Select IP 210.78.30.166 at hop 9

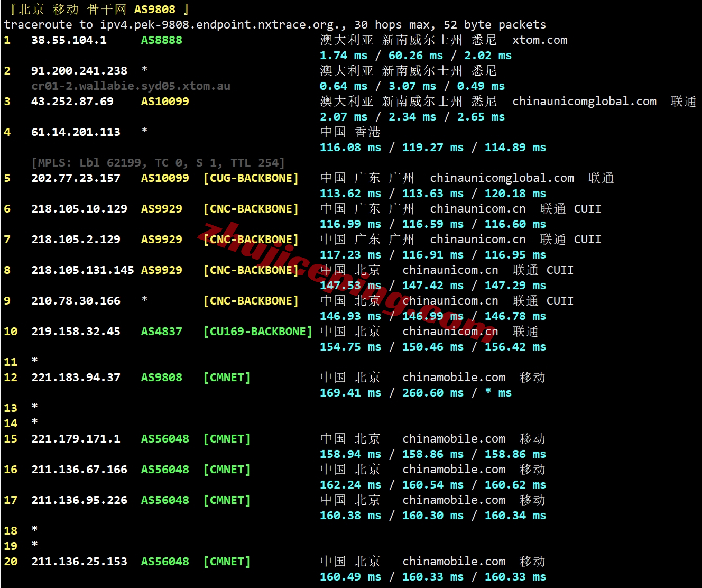pyautogui.click(x=76, y=301)
